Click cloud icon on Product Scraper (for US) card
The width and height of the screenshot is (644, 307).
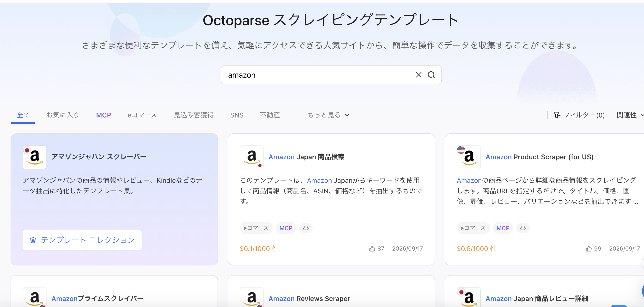pos(523,228)
